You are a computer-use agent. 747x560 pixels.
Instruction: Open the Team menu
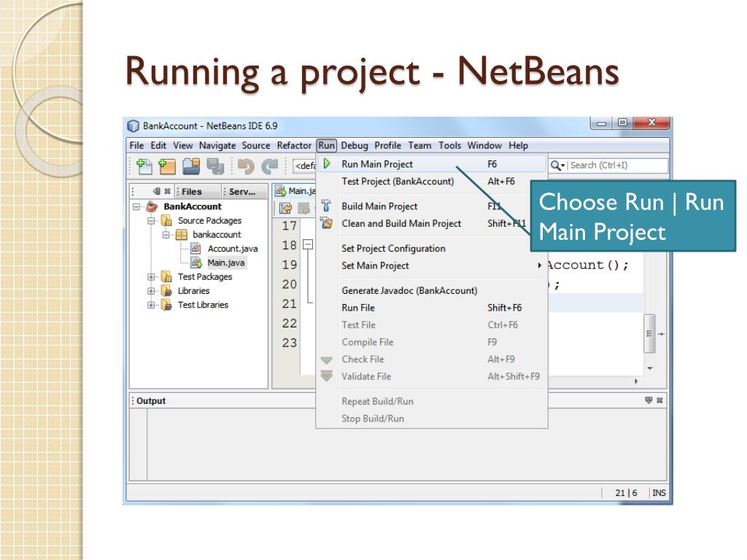click(x=419, y=146)
